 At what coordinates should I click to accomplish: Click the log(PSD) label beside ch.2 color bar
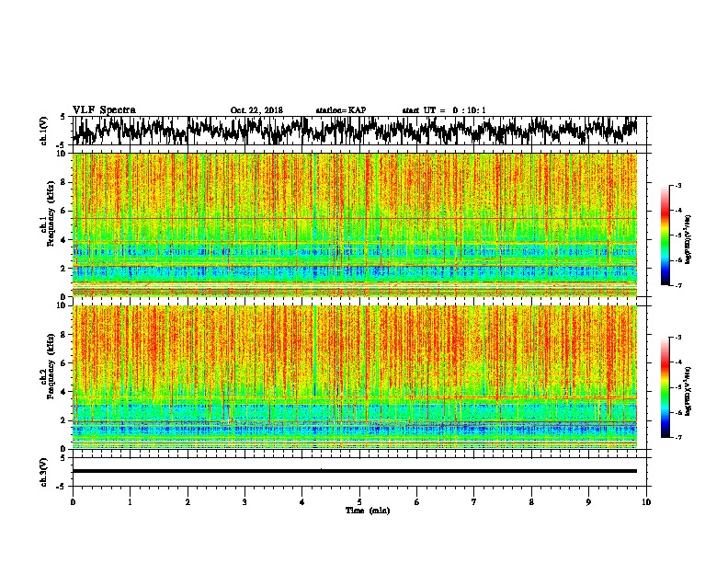pos(688,391)
